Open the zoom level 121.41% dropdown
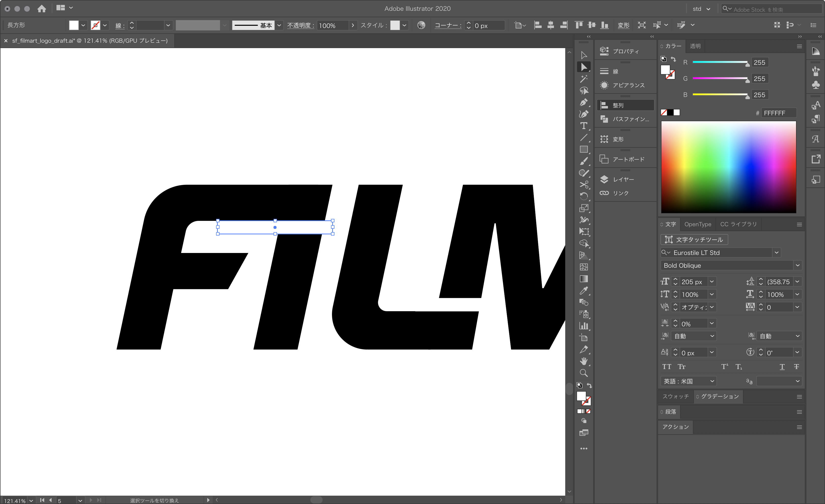 pyautogui.click(x=31, y=501)
